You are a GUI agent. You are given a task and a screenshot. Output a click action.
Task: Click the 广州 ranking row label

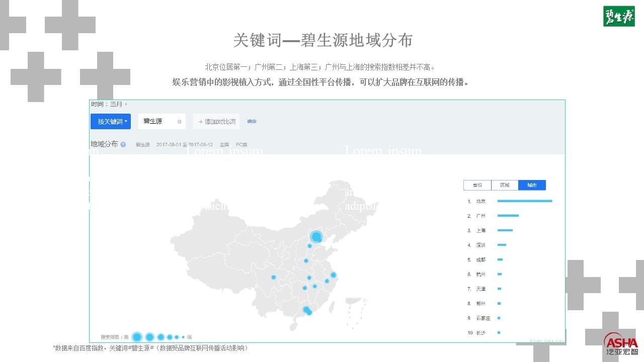480,216
